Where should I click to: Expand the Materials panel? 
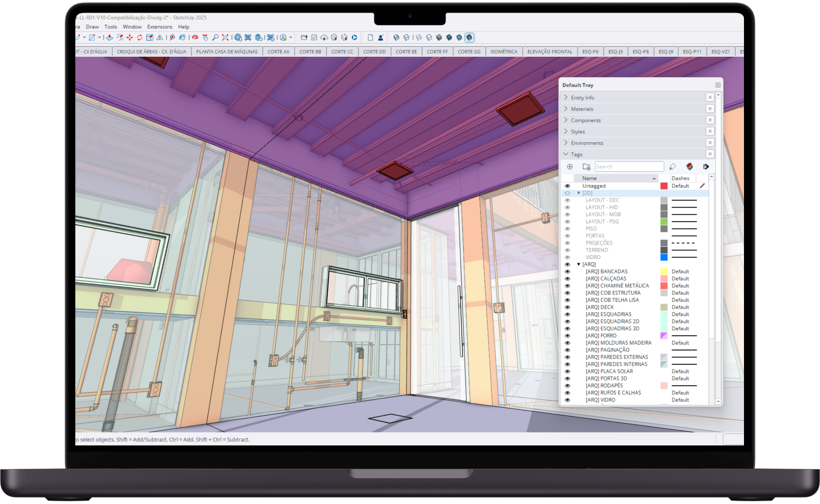tap(566, 109)
